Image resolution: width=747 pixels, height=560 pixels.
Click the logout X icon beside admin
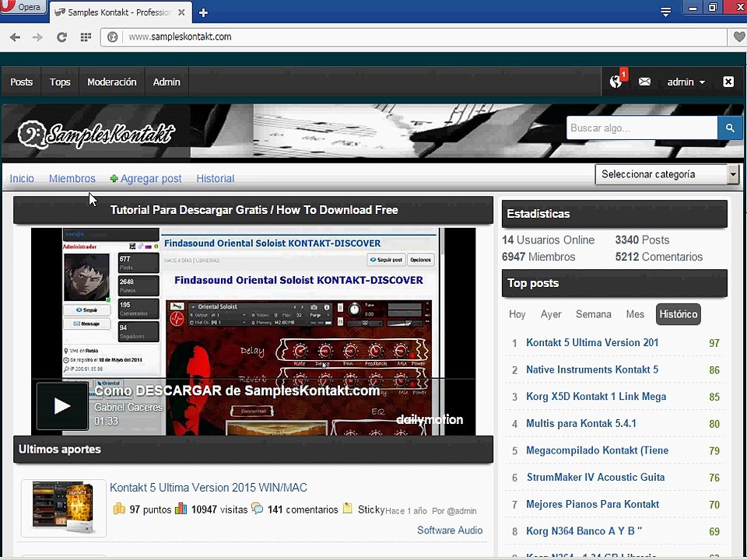tap(728, 82)
